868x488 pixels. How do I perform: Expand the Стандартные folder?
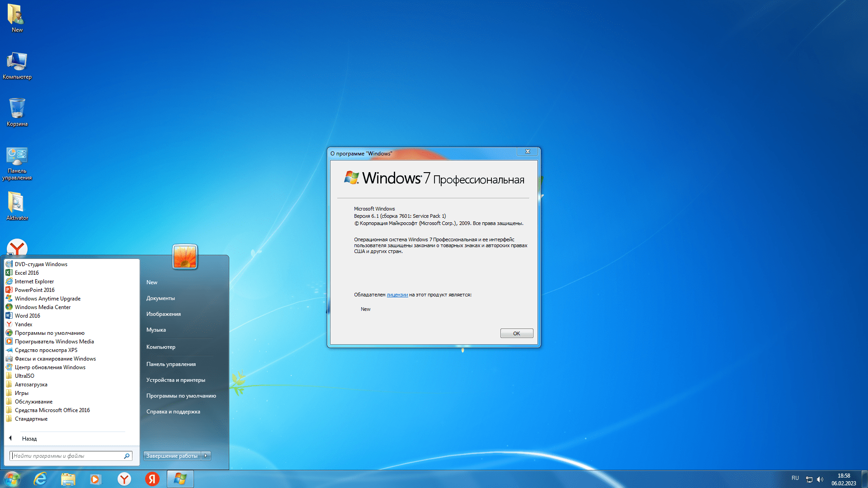[x=31, y=419]
